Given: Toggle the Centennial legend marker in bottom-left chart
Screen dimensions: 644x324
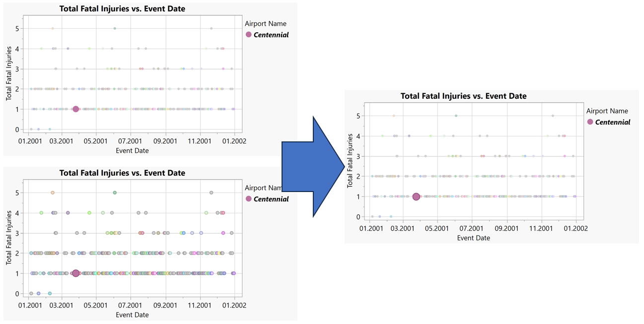Looking at the screenshot, I should point(249,199).
